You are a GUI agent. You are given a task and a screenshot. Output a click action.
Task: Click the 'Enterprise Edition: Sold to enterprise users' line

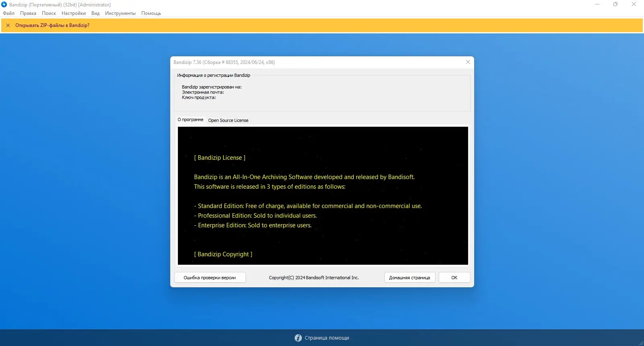(253, 225)
